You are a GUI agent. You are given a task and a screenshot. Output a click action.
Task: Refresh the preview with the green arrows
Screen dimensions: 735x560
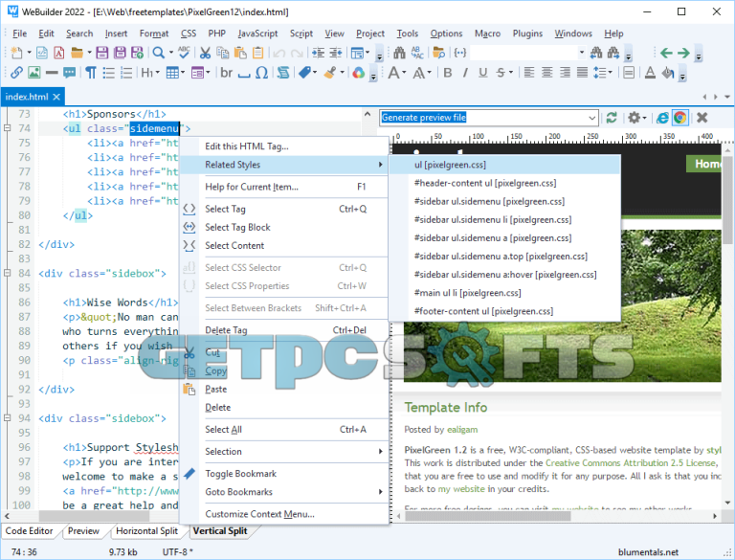click(x=612, y=117)
